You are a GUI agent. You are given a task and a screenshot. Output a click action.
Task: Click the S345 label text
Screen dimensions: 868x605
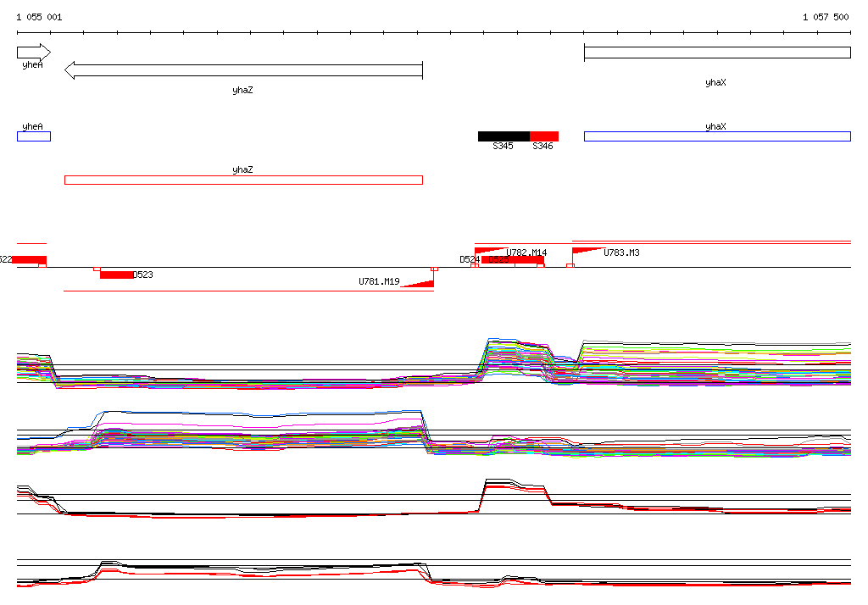(x=504, y=146)
